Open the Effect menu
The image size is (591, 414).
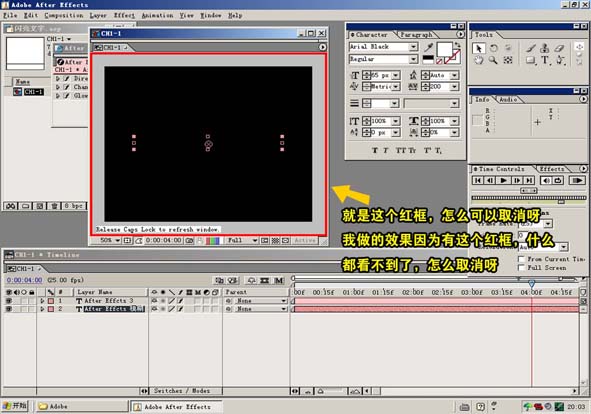pyautogui.click(x=124, y=15)
